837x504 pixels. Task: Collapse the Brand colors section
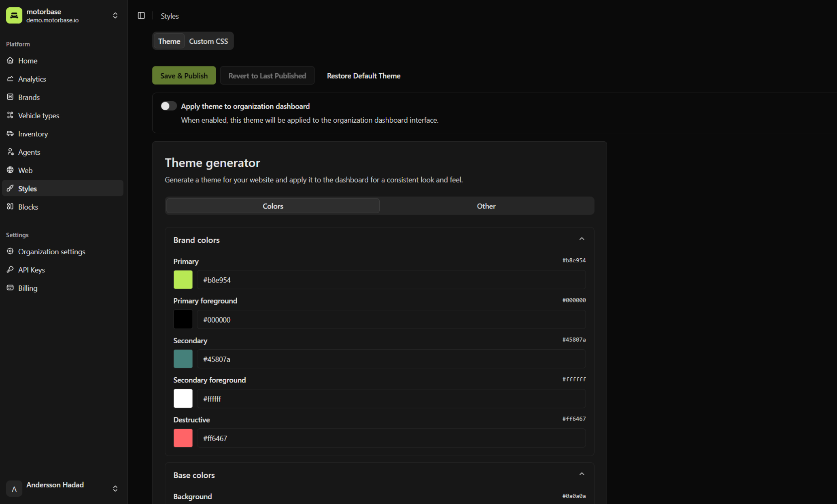coord(582,239)
